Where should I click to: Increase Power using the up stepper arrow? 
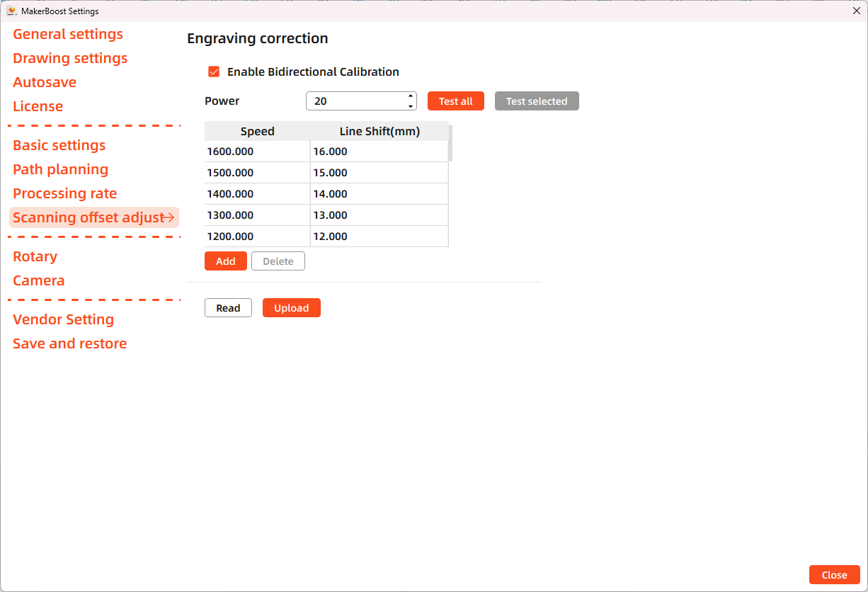tap(410, 97)
